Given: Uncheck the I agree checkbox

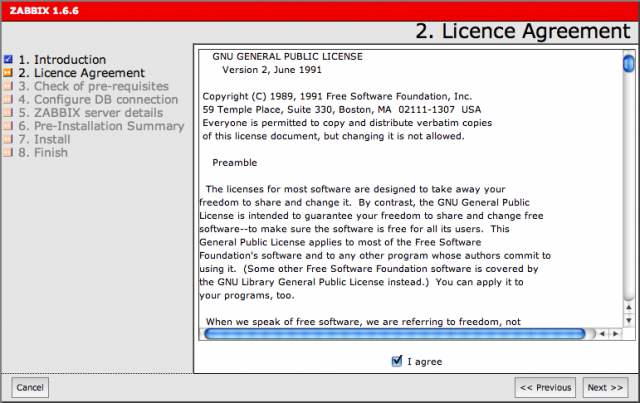Looking at the screenshot, I should point(397,361).
